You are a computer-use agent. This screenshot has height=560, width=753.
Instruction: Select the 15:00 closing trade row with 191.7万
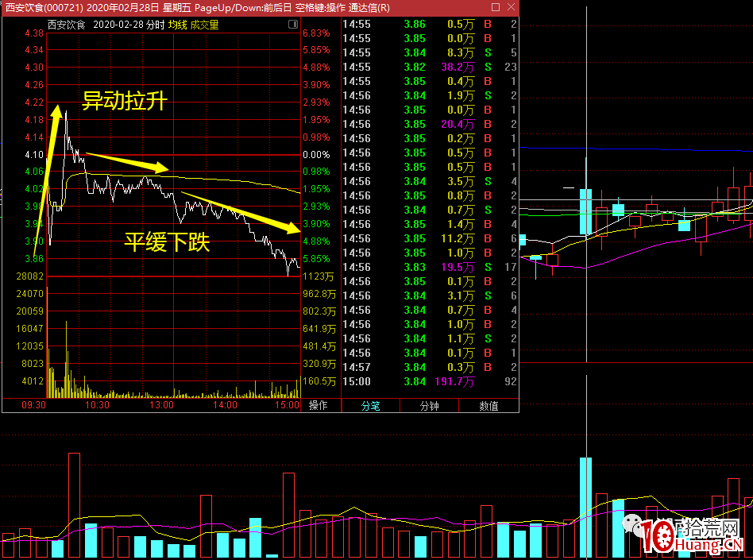429,381
